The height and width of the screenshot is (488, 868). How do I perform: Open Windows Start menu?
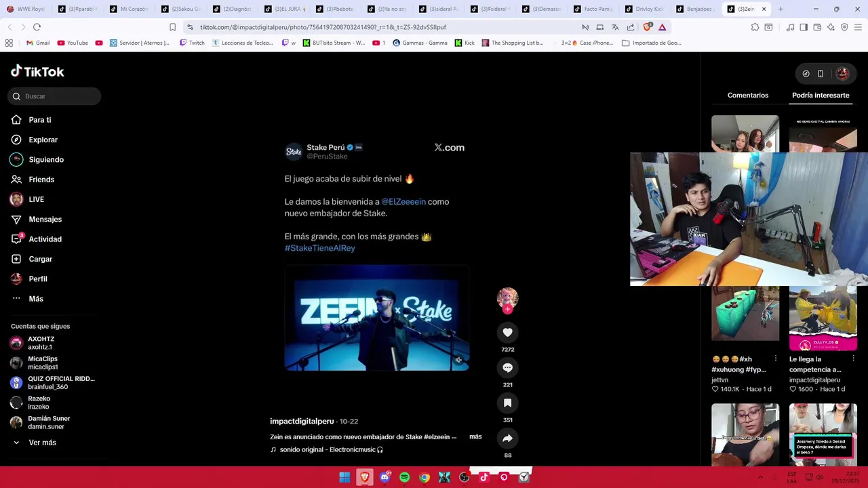344,477
